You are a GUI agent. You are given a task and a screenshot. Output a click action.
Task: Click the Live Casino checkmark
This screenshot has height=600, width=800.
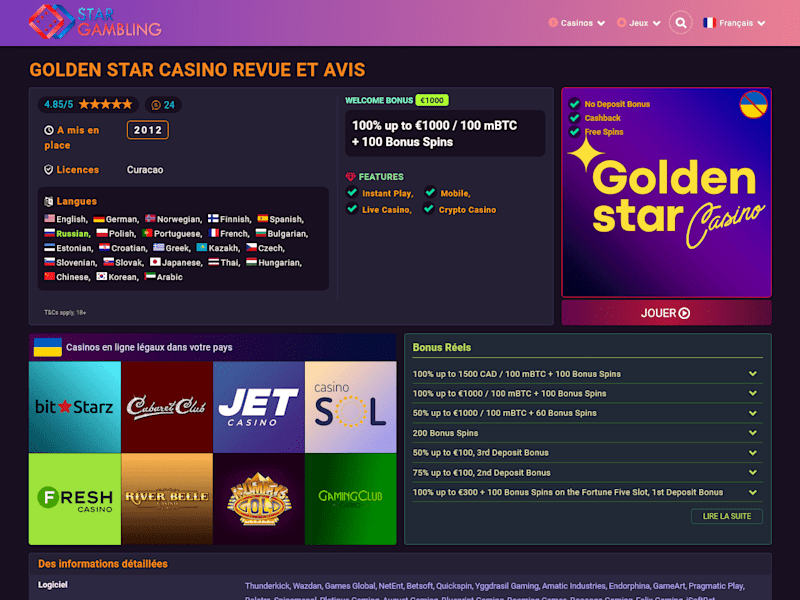point(352,209)
